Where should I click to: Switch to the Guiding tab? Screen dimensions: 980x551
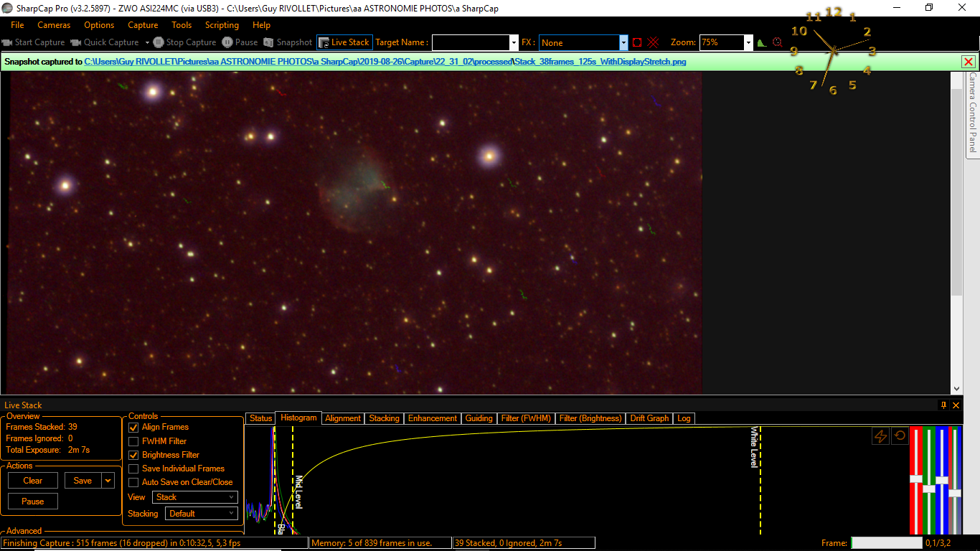click(479, 418)
